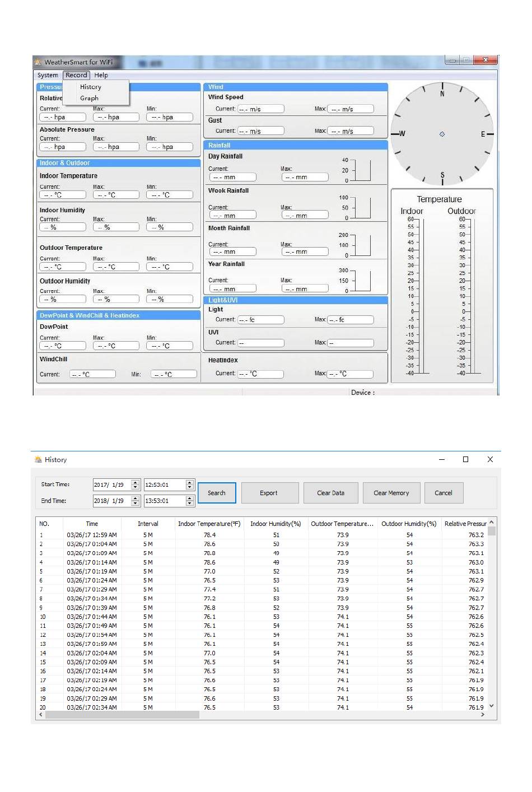The width and height of the screenshot is (532, 792).
Task: Click the Day Rainfall Current field
Action: [232, 177]
